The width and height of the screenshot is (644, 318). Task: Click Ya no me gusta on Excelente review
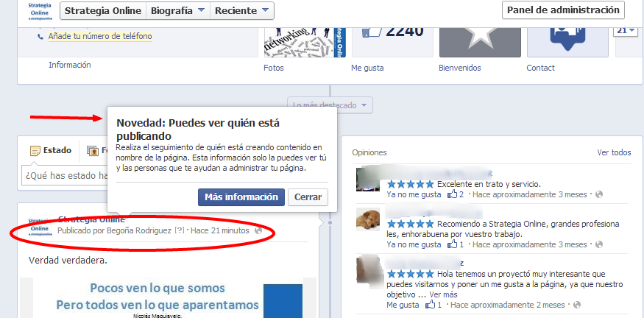tap(414, 195)
